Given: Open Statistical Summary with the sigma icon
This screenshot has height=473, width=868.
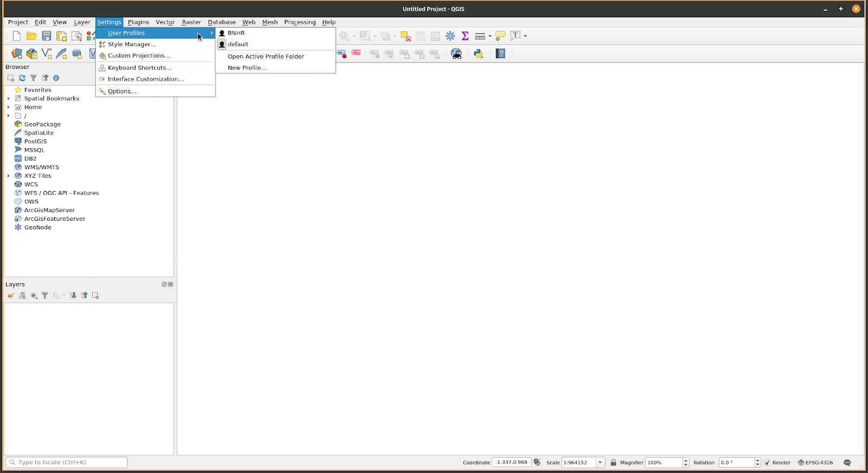Looking at the screenshot, I should point(465,36).
